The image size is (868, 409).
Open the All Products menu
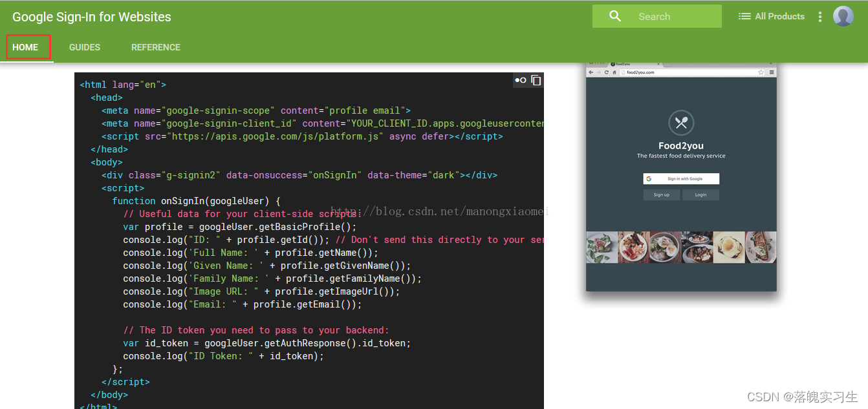click(x=772, y=16)
